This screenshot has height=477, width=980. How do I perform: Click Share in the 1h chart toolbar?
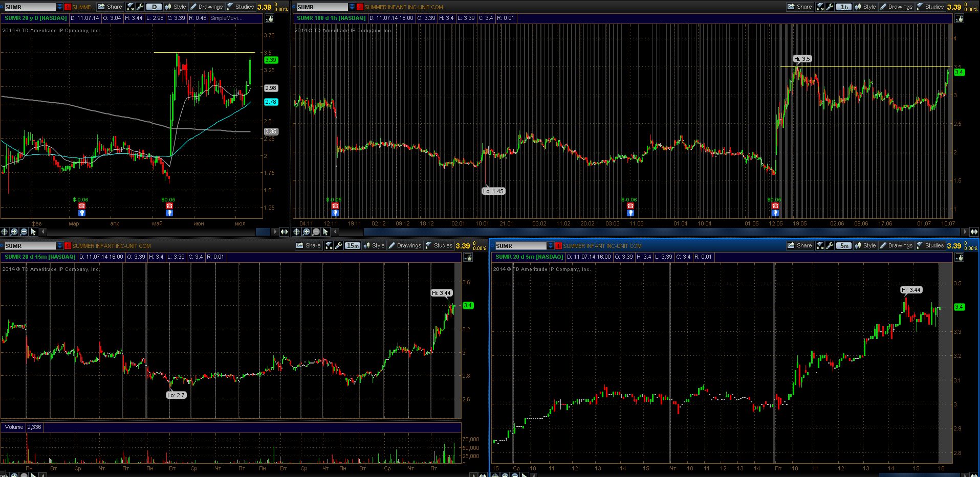(x=800, y=7)
